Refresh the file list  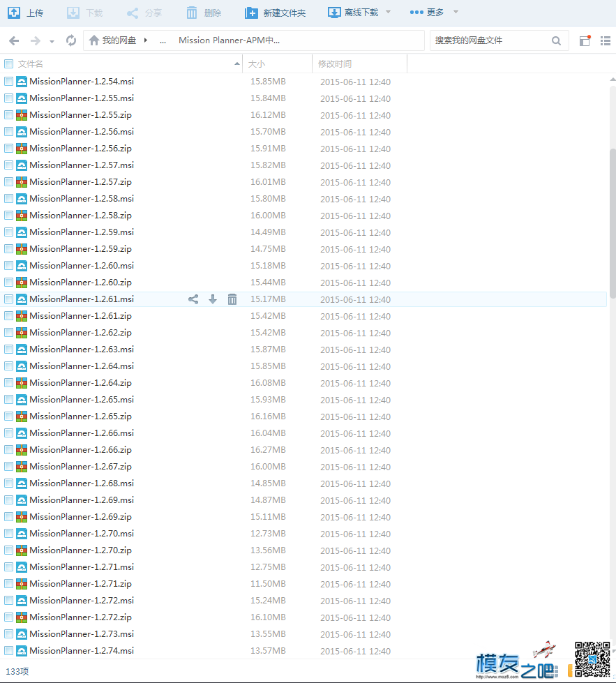coord(71,40)
